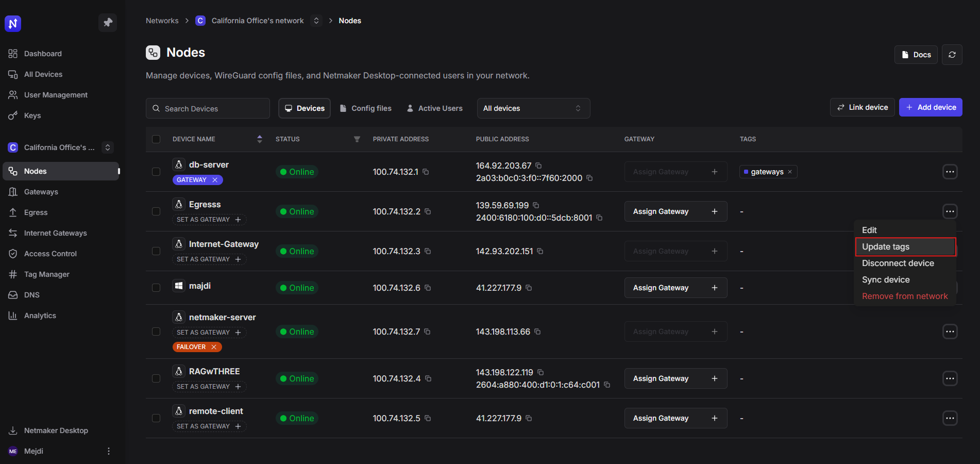Copy Egresss public IP 139.59.69.199
The width and height of the screenshot is (980, 464).
pyautogui.click(x=536, y=205)
